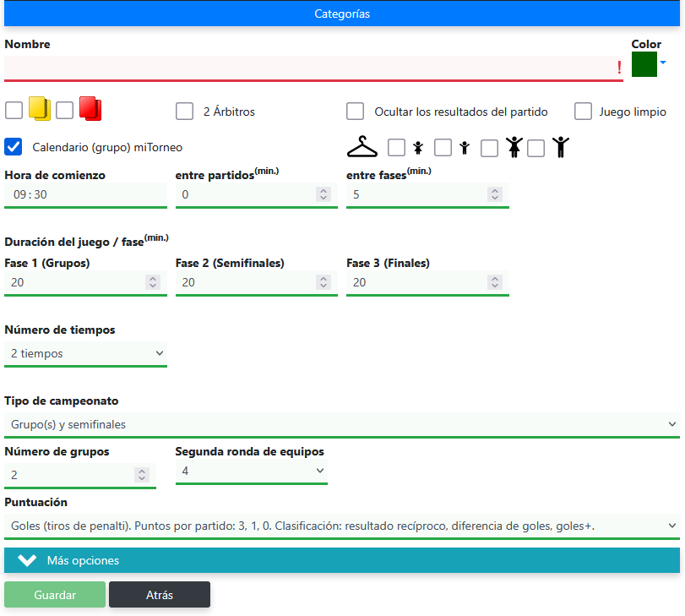Click the clothes hanger icon
The width and height of the screenshot is (685, 616).
point(362,146)
